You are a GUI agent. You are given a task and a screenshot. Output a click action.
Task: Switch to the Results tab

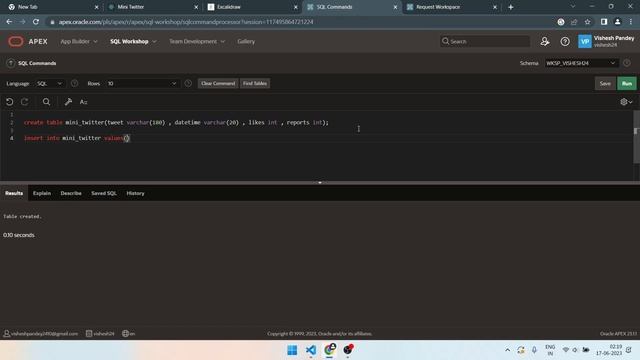click(x=14, y=193)
